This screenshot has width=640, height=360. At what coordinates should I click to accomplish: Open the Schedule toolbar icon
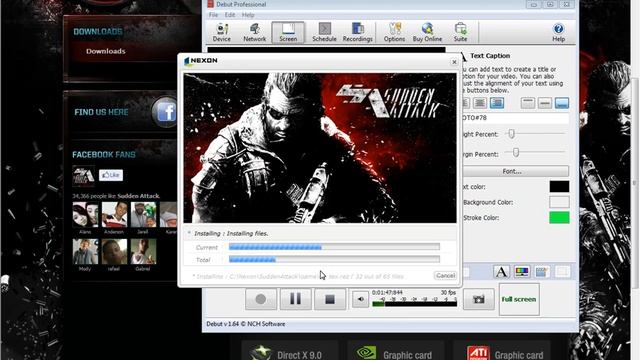(324, 32)
